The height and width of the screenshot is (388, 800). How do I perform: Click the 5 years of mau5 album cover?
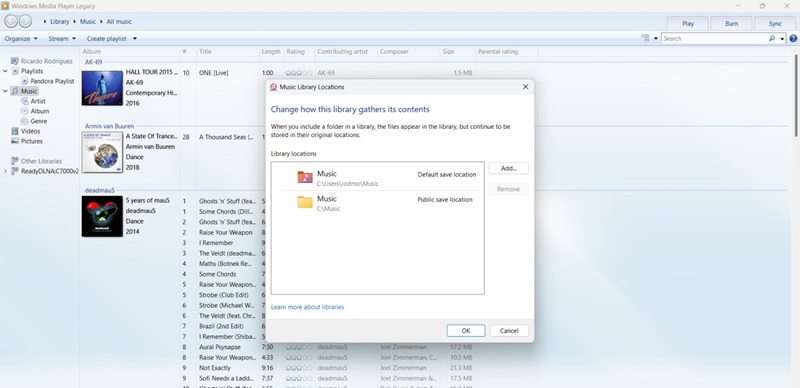102,216
